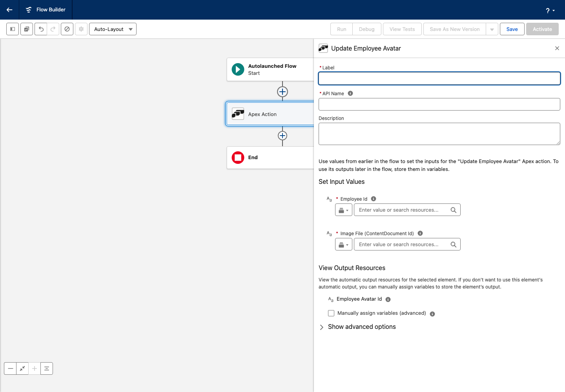Close the Update Employee Avatar panel
Image resolution: width=565 pixels, height=392 pixels.
tap(557, 48)
